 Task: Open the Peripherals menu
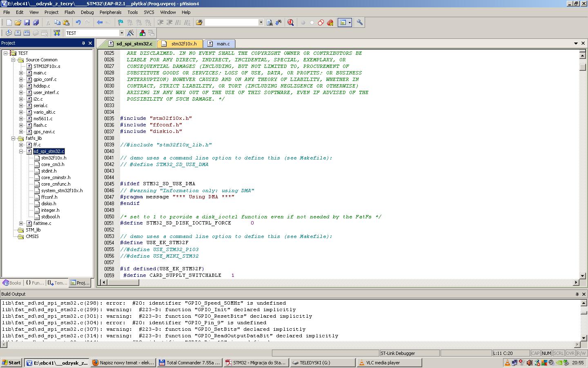pos(110,12)
